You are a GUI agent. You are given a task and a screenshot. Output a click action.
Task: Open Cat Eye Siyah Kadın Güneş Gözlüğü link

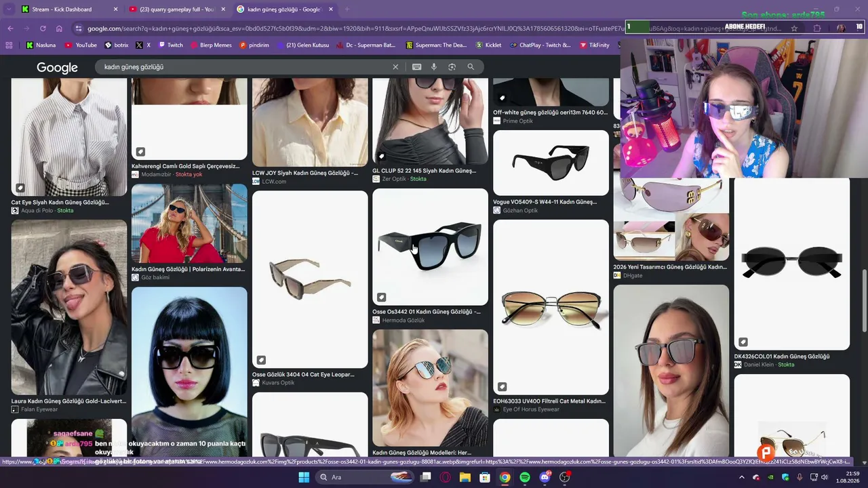point(60,202)
